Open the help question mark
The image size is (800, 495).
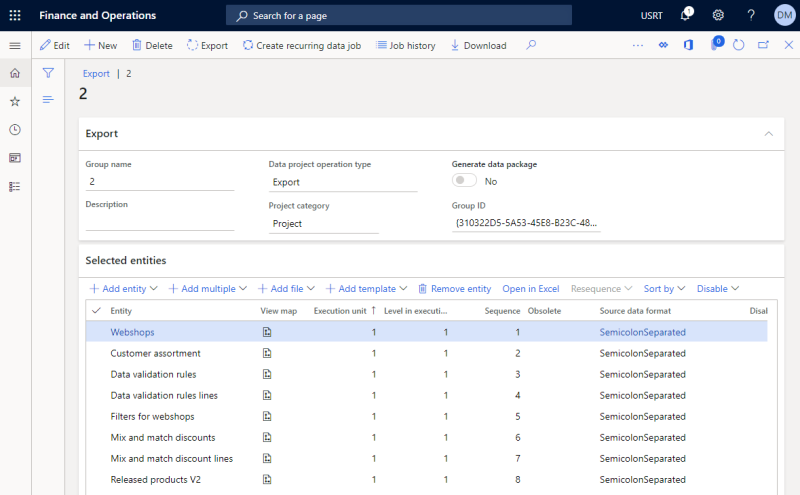(751, 15)
